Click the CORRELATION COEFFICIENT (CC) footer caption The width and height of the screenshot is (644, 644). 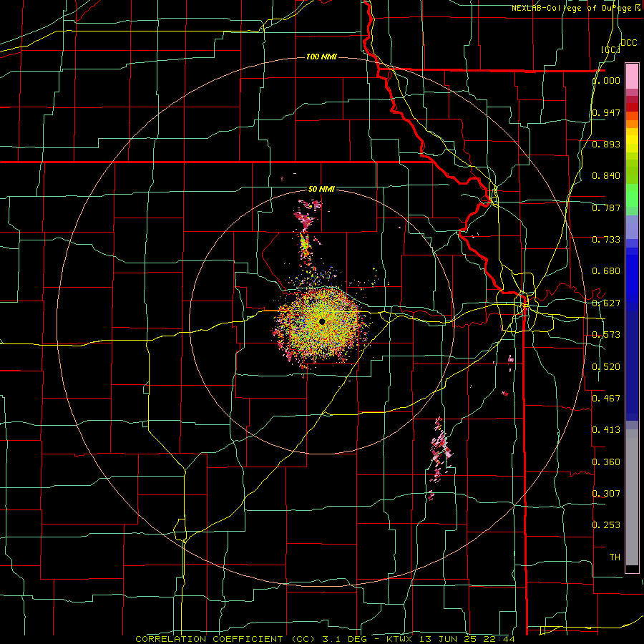(225, 639)
